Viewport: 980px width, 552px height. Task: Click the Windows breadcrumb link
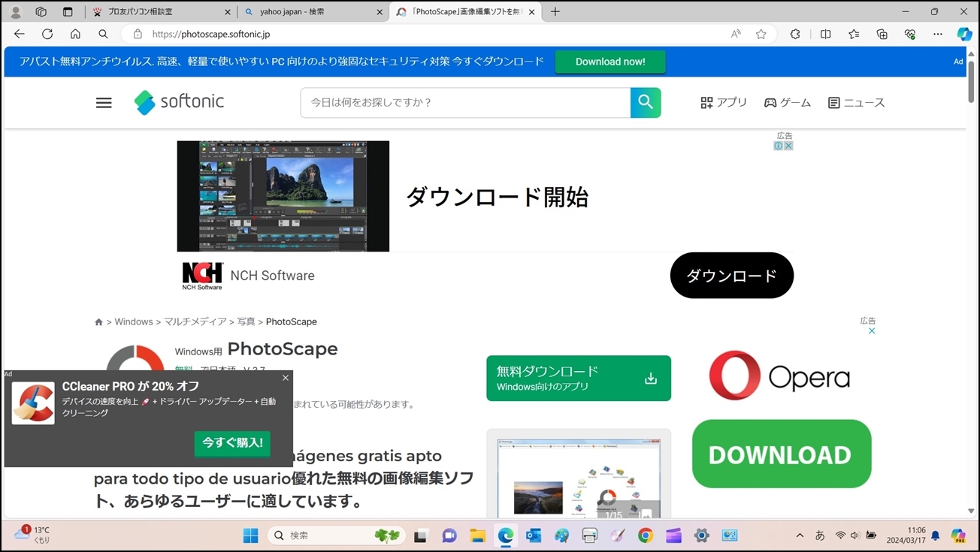point(134,321)
